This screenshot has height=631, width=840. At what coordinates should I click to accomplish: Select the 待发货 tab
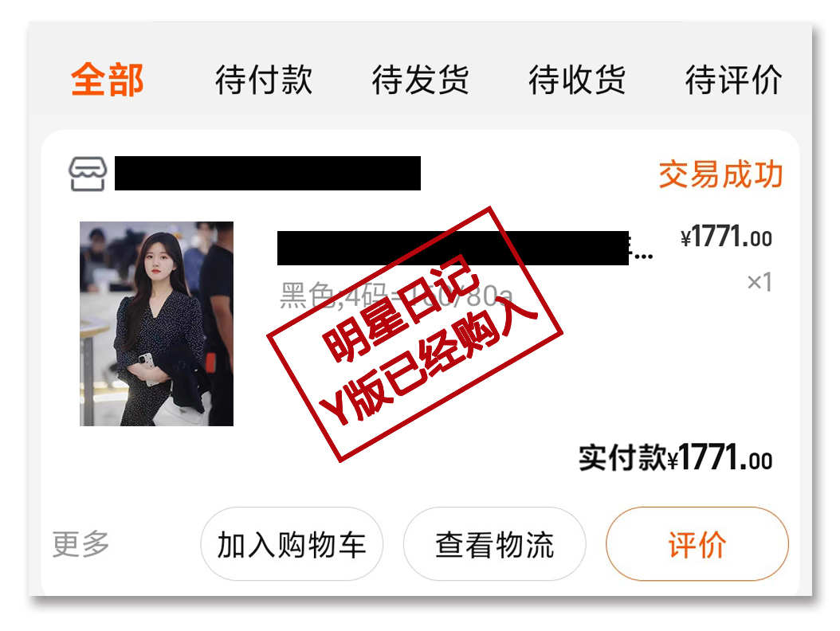(x=421, y=80)
